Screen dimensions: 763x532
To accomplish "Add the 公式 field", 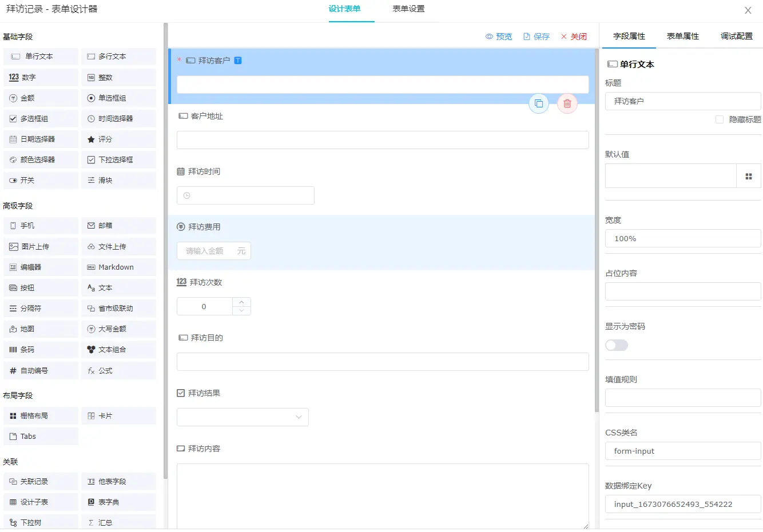I will (x=118, y=370).
